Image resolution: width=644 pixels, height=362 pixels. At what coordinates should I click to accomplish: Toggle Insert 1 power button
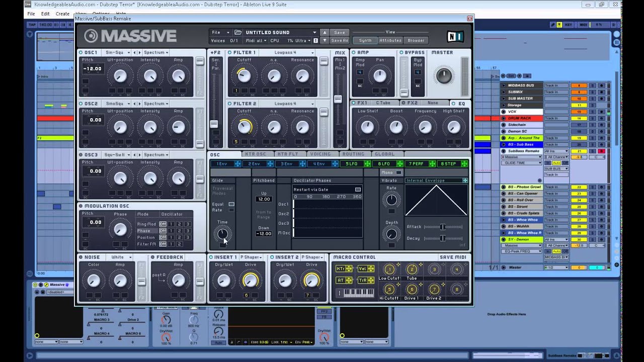coord(211,257)
